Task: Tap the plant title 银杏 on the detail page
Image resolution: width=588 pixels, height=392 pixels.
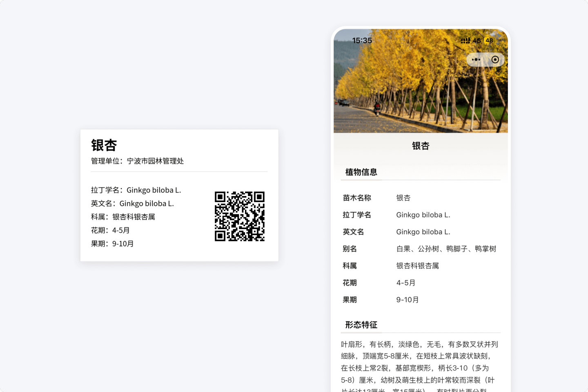Action: pyautogui.click(x=421, y=145)
